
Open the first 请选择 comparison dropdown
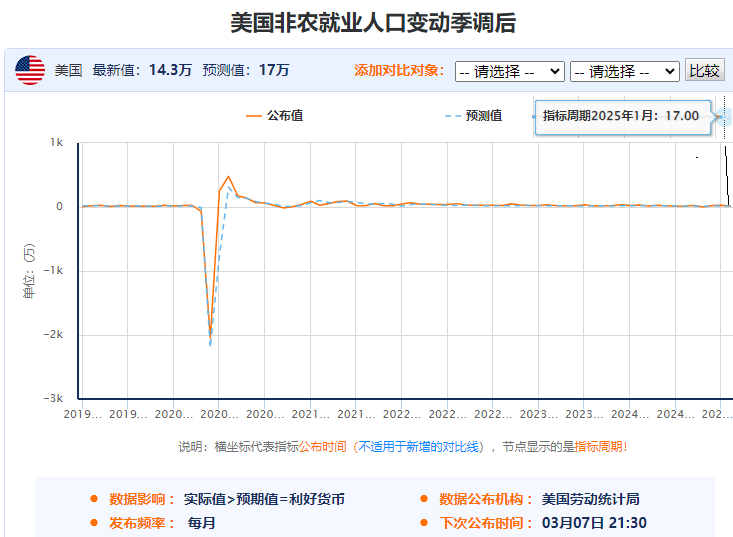pyautogui.click(x=509, y=71)
